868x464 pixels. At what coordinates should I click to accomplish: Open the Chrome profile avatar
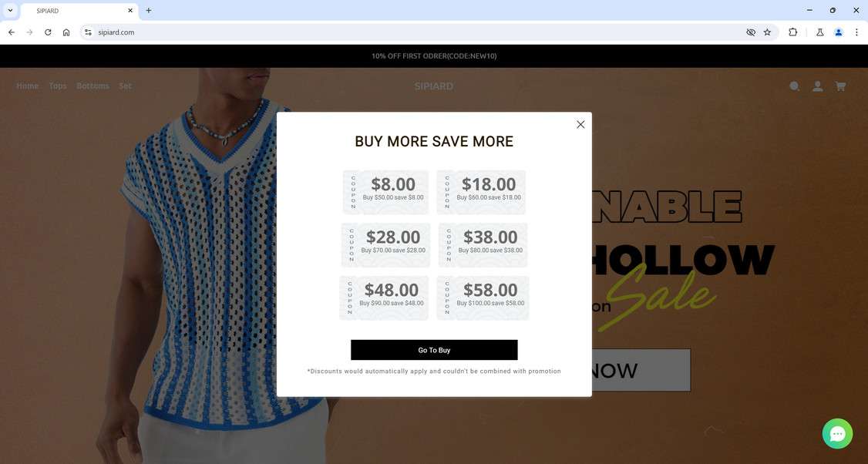pos(838,32)
